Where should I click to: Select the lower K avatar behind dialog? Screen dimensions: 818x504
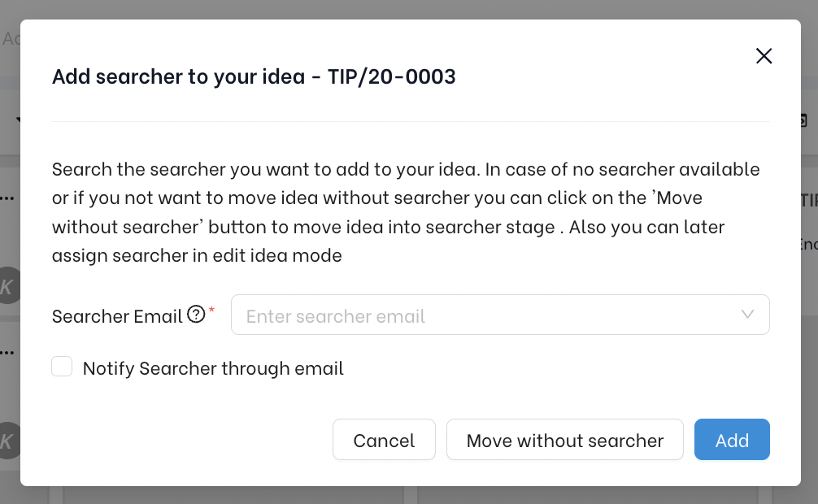point(10,441)
